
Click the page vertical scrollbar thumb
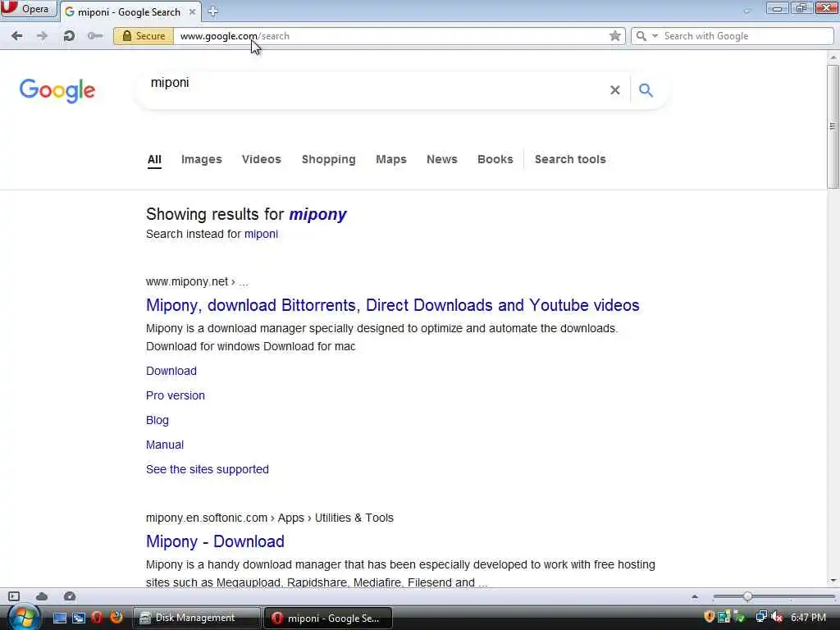point(833,126)
